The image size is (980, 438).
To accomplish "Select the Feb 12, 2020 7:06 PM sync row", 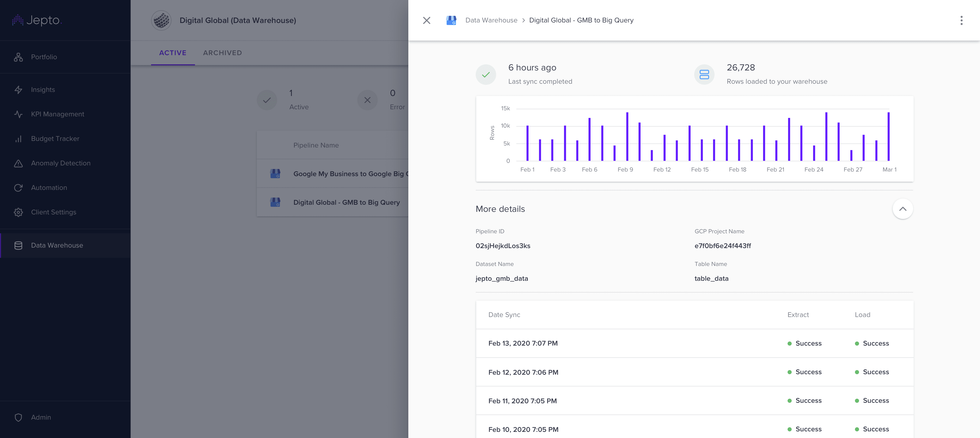I will [x=694, y=372].
